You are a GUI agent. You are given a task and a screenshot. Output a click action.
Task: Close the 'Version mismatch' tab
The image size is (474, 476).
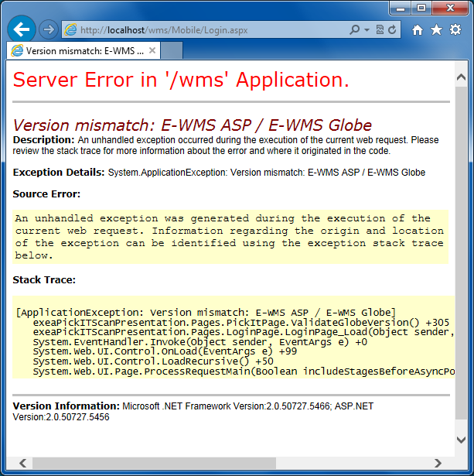(x=152, y=51)
